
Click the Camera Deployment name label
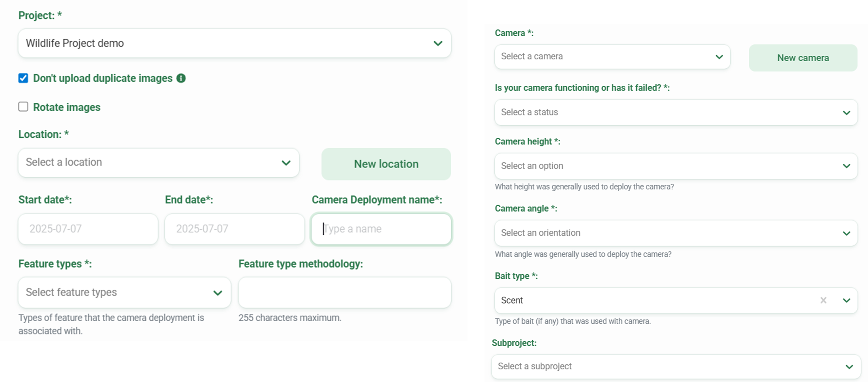[x=377, y=200]
